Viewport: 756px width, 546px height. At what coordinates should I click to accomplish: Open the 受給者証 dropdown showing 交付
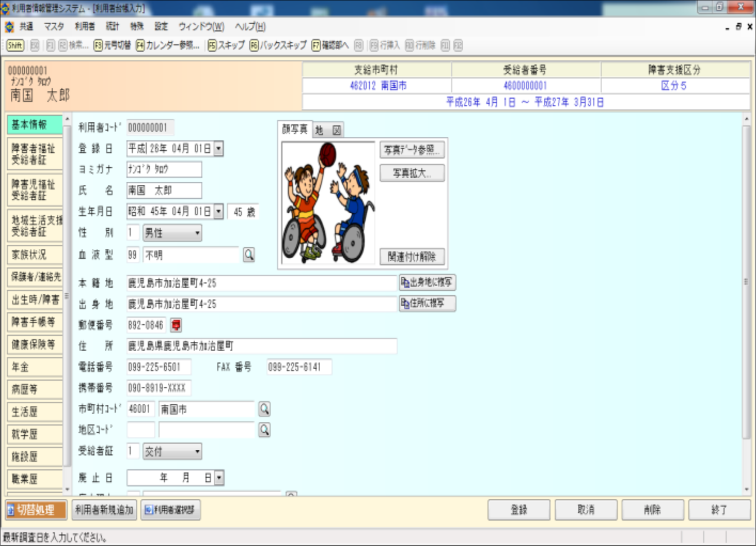[197, 451]
